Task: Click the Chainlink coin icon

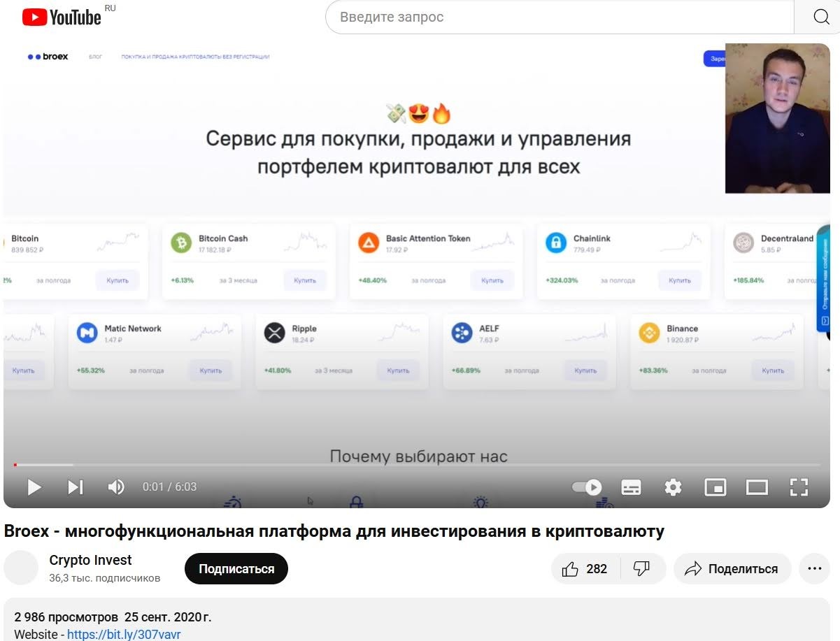Action: coord(556,243)
